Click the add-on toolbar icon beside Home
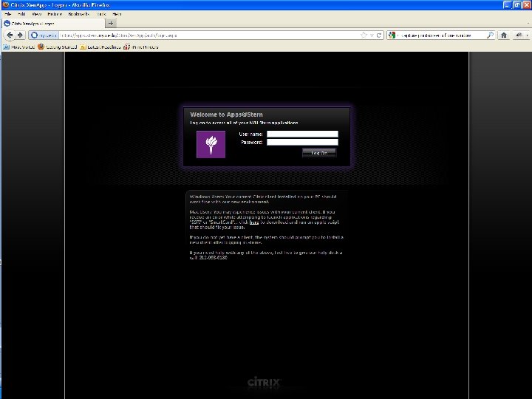532x399 pixels. pos(519,35)
